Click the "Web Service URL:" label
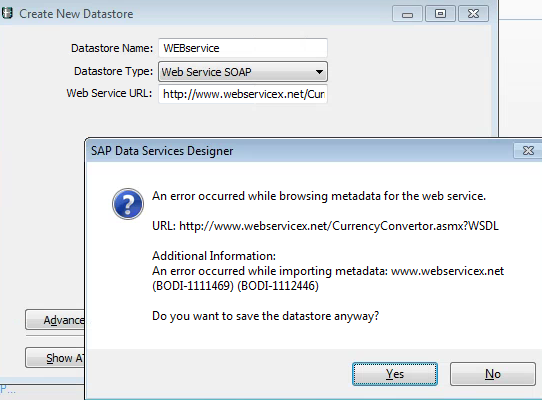 [x=109, y=93]
